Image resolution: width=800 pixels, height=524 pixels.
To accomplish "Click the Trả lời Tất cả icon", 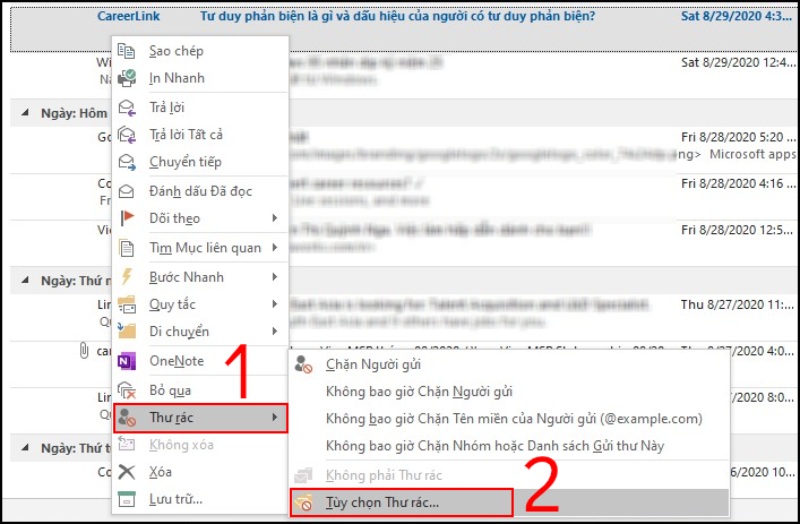I will point(127,135).
